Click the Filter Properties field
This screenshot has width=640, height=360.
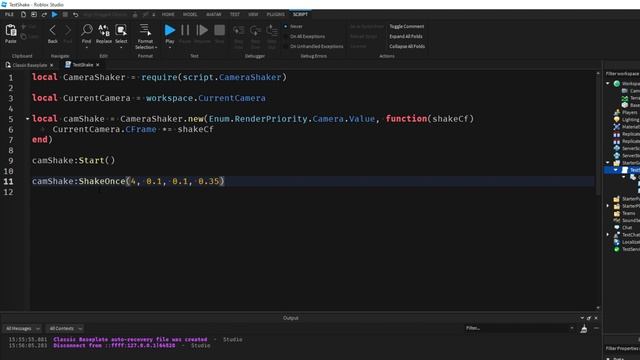[x=622, y=349]
